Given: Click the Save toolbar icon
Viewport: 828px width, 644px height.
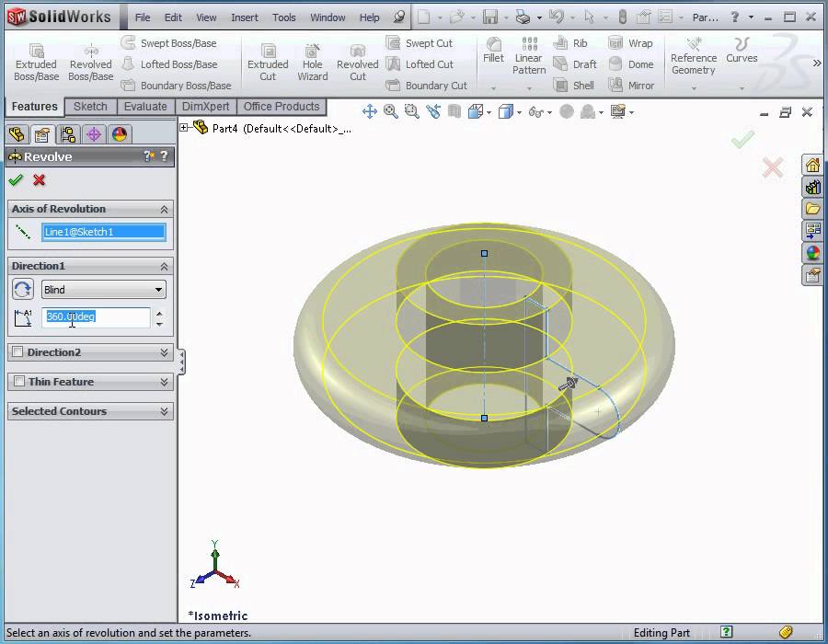Looking at the screenshot, I should 490,17.
